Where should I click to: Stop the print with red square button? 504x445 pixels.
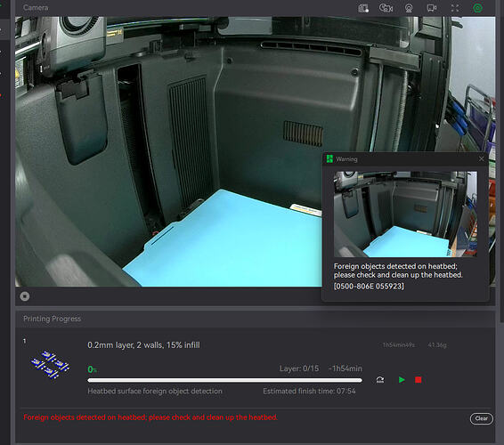pyautogui.click(x=419, y=380)
